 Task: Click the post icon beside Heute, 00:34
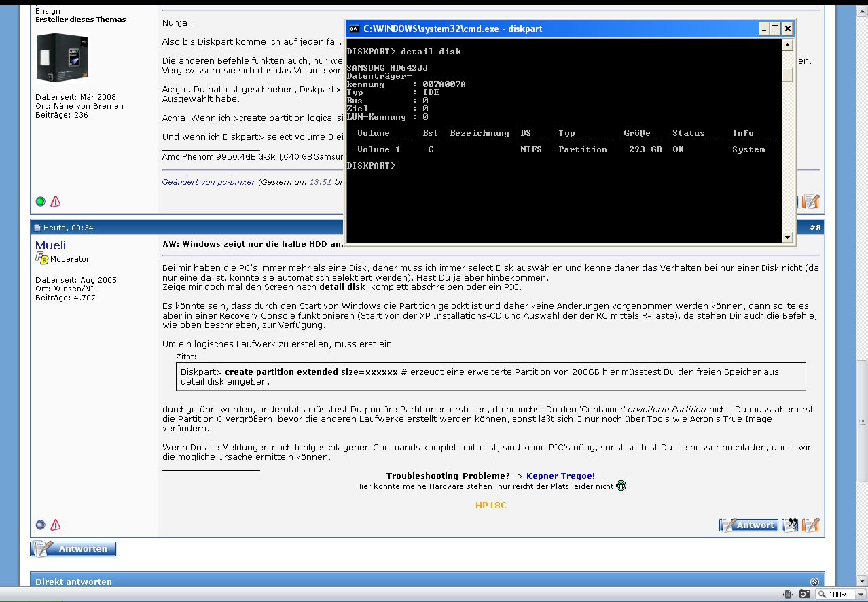37,228
